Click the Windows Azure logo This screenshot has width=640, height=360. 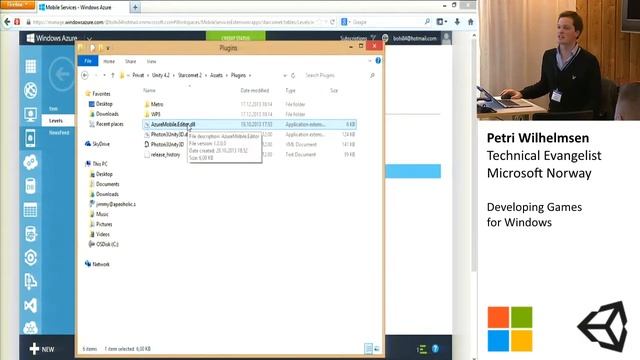tap(52, 38)
